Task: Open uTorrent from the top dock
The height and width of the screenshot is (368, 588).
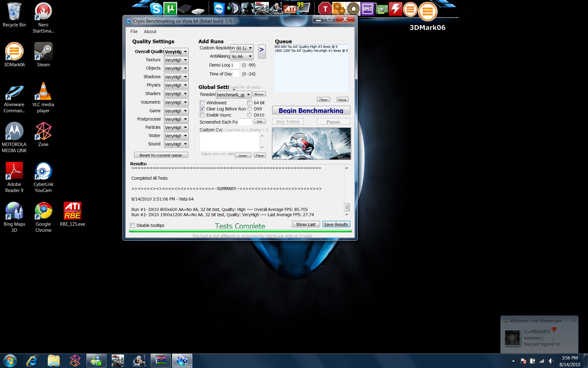Action: tap(170, 8)
